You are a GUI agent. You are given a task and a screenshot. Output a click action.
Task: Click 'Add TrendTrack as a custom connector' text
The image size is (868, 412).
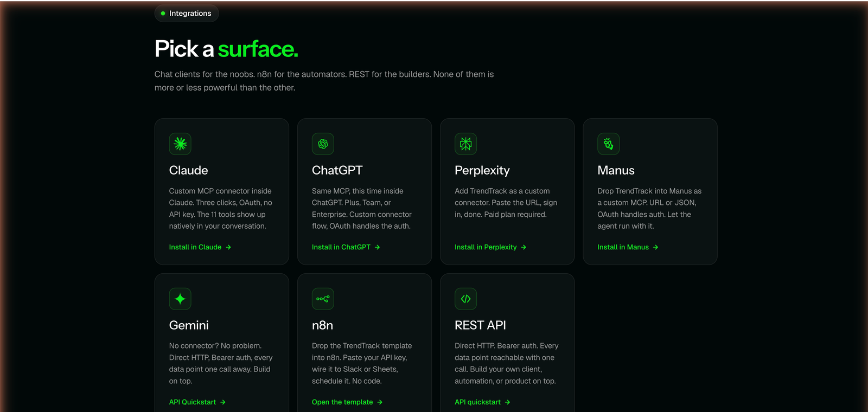click(506, 203)
